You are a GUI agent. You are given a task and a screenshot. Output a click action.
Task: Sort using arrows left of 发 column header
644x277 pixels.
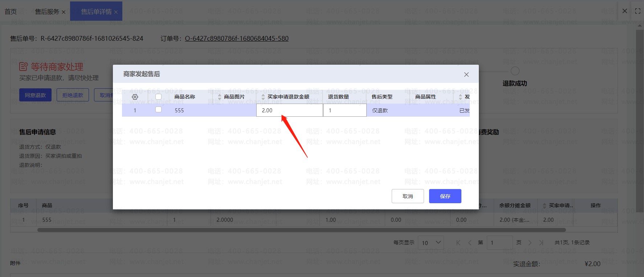click(x=460, y=97)
